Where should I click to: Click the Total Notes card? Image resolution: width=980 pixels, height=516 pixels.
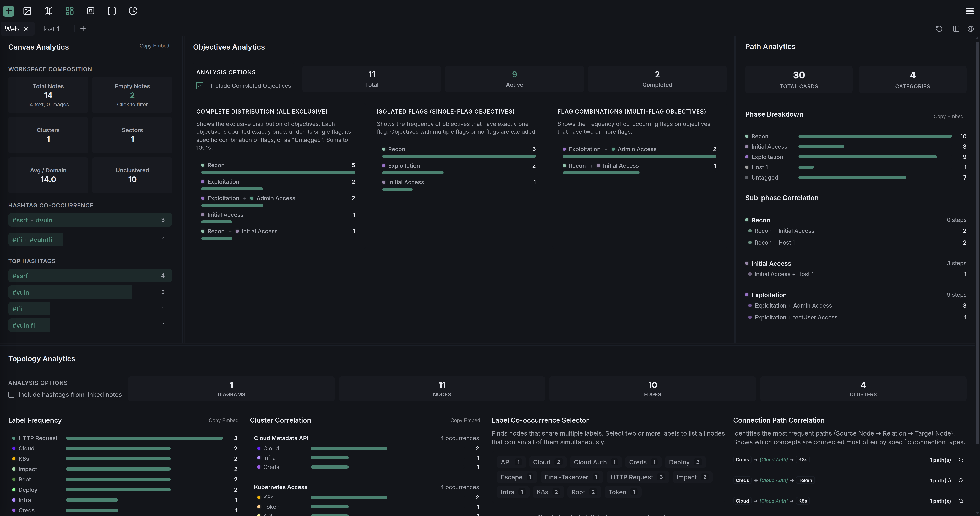coord(48,95)
